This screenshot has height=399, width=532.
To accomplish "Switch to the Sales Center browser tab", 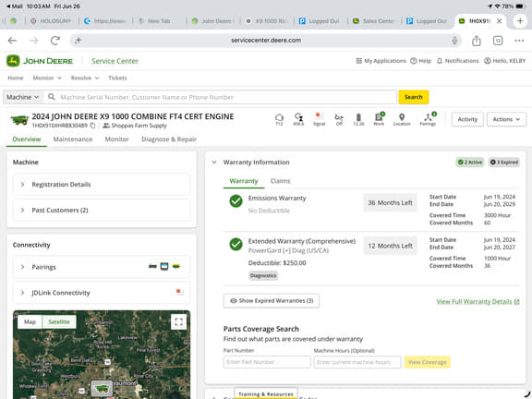I will click(x=374, y=21).
